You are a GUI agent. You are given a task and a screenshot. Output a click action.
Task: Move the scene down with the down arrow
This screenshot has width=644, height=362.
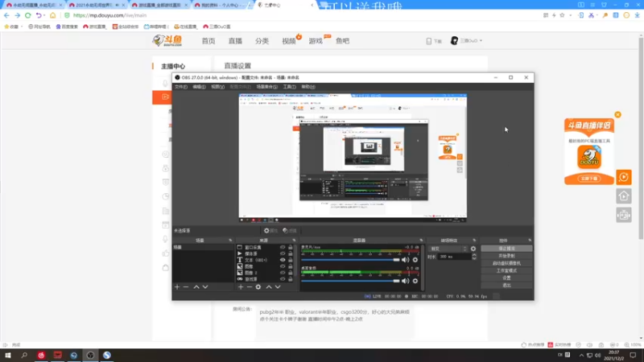coord(205,287)
